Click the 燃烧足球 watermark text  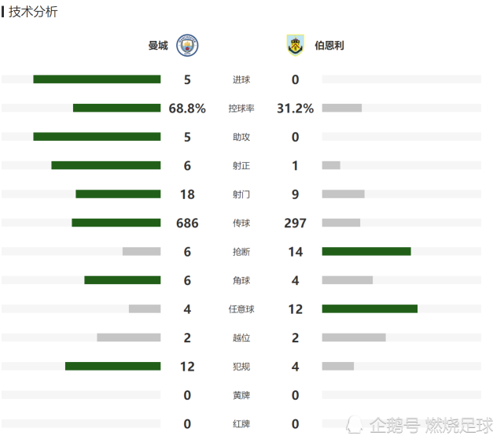pos(459,426)
